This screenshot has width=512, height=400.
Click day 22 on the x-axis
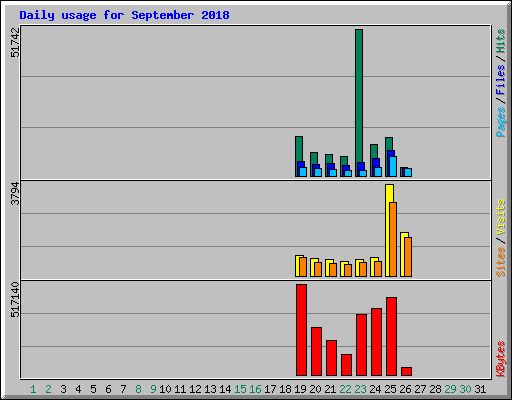345,389
